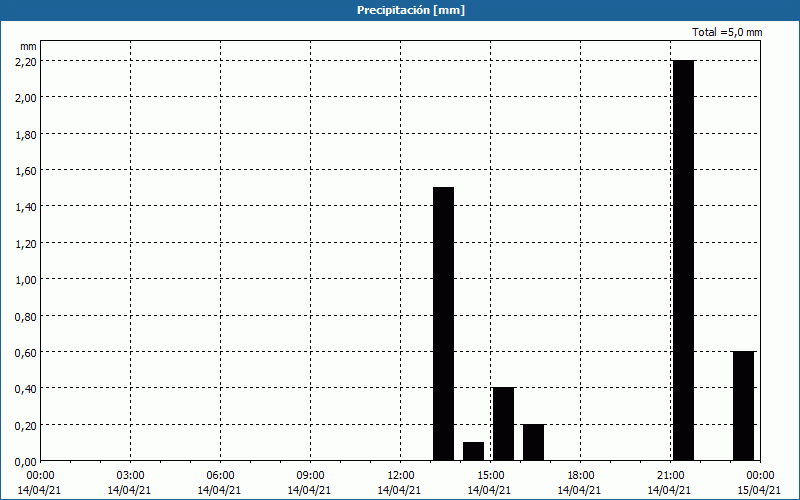The height and width of the screenshot is (500, 800).
Task: Click the 15:00 time axis label
Action: pyautogui.click(x=491, y=476)
